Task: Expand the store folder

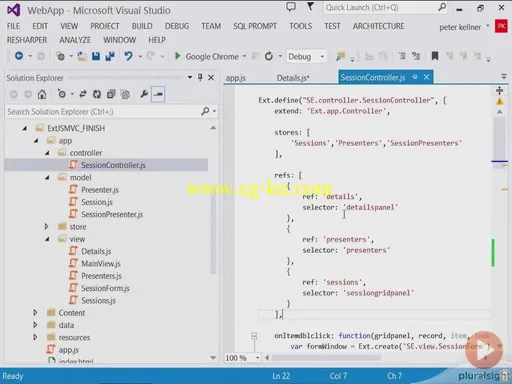Action: tap(46, 227)
